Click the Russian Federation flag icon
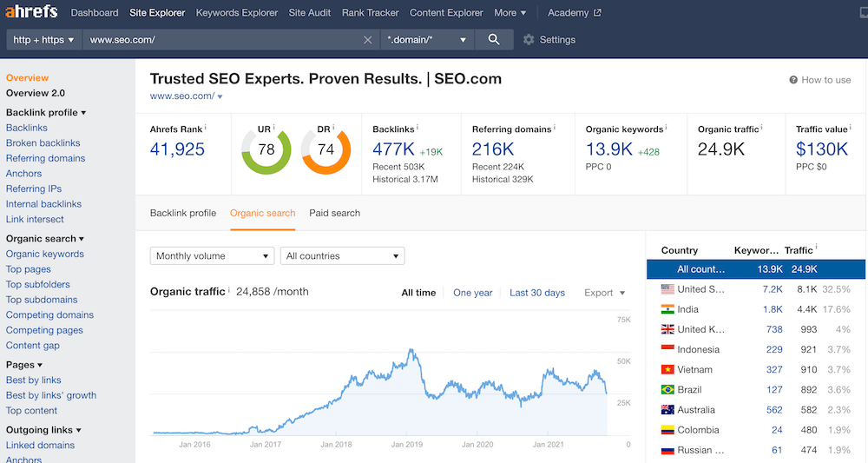The image size is (868, 463). click(x=667, y=450)
